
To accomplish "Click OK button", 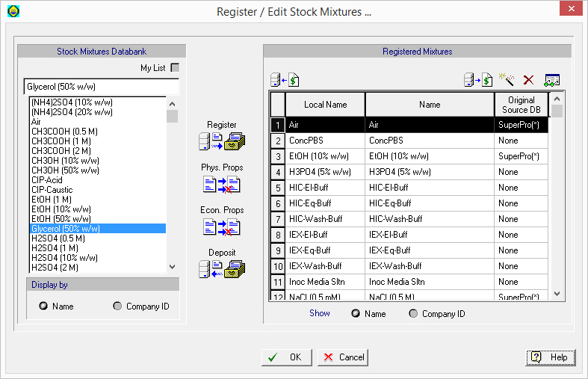I will point(286,357).
